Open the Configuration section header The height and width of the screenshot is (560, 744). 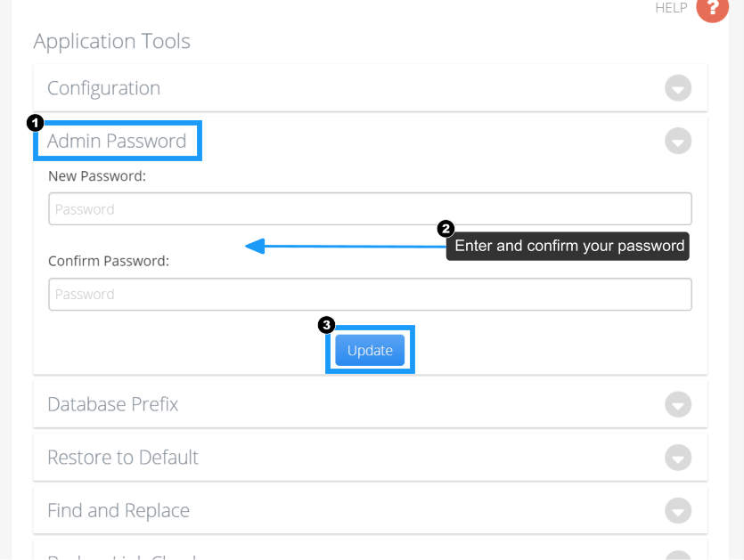(370, 88)
